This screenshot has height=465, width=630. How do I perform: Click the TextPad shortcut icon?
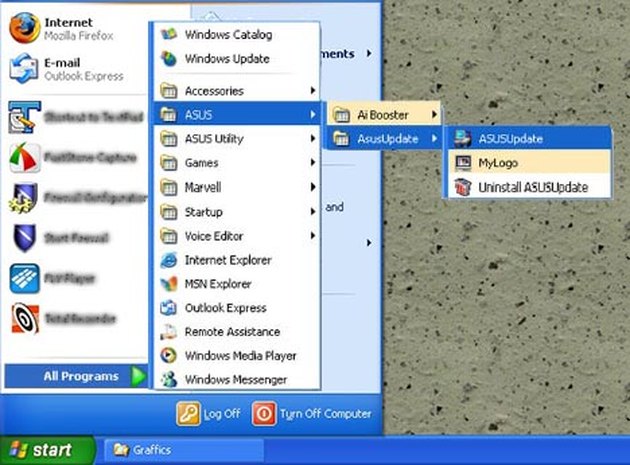24,117
